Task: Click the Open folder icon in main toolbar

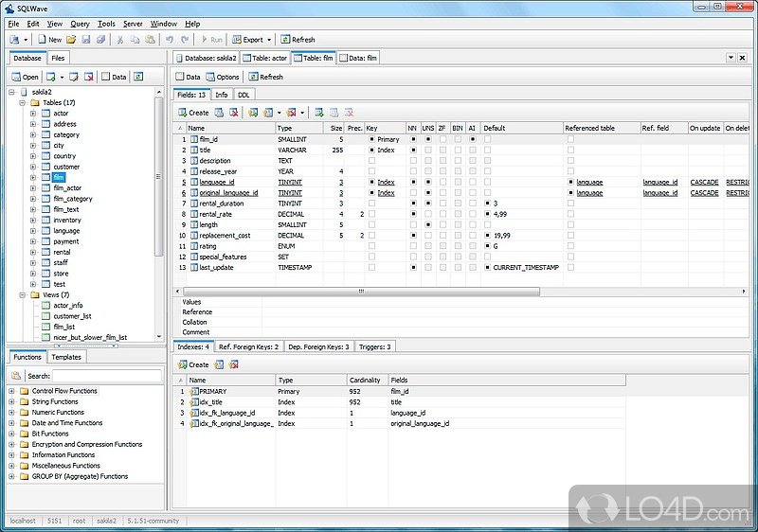Action: point(69,40)
